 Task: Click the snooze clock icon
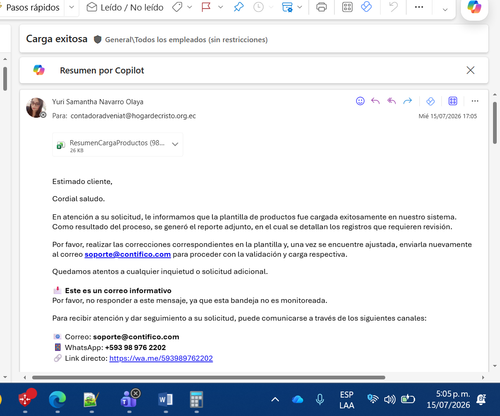(x=258, y=7)
